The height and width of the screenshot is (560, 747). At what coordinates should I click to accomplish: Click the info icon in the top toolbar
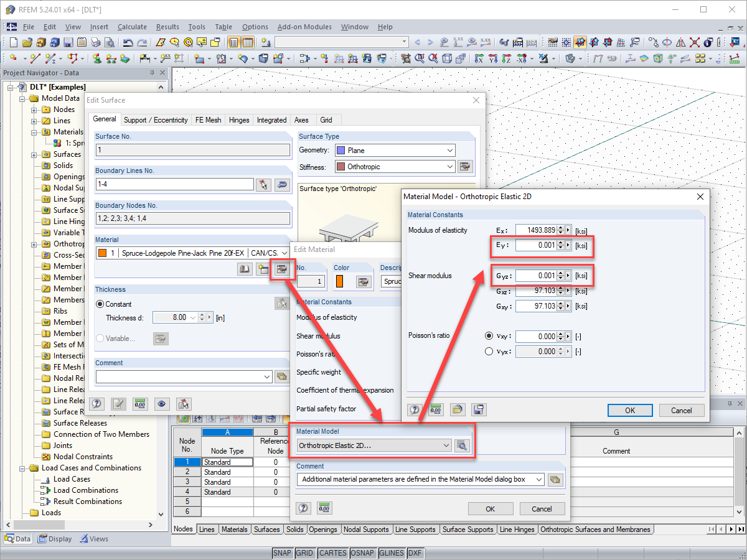click(x=708, y=42)
